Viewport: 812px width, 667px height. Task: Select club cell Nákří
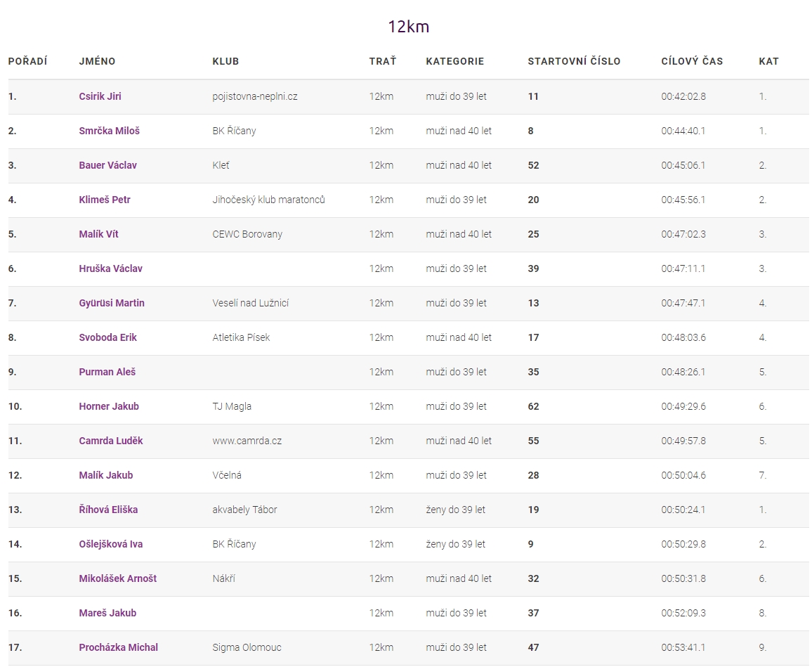point(223,578)
